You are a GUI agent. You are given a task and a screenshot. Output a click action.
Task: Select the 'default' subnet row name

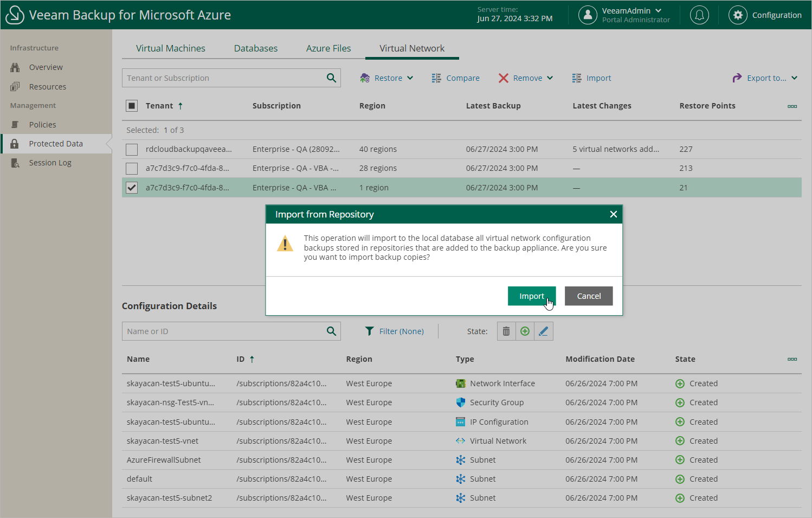coord(139,479)
